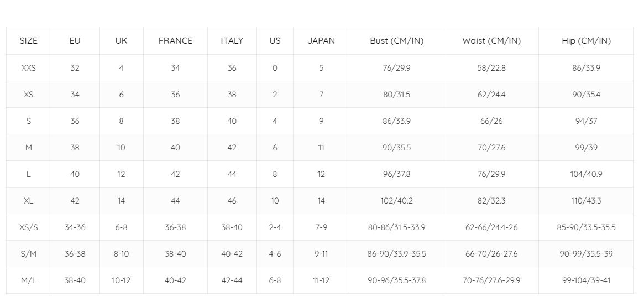
Task: Click the SIZE column header
Action: point(29,41)
